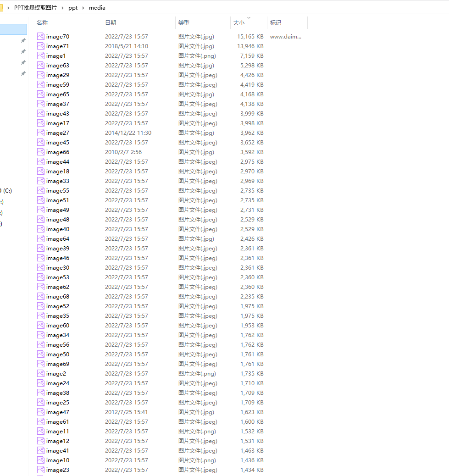This screenshot has height=476, width=449.
Task: Select the image43 file icon
Action: (41, 114)
